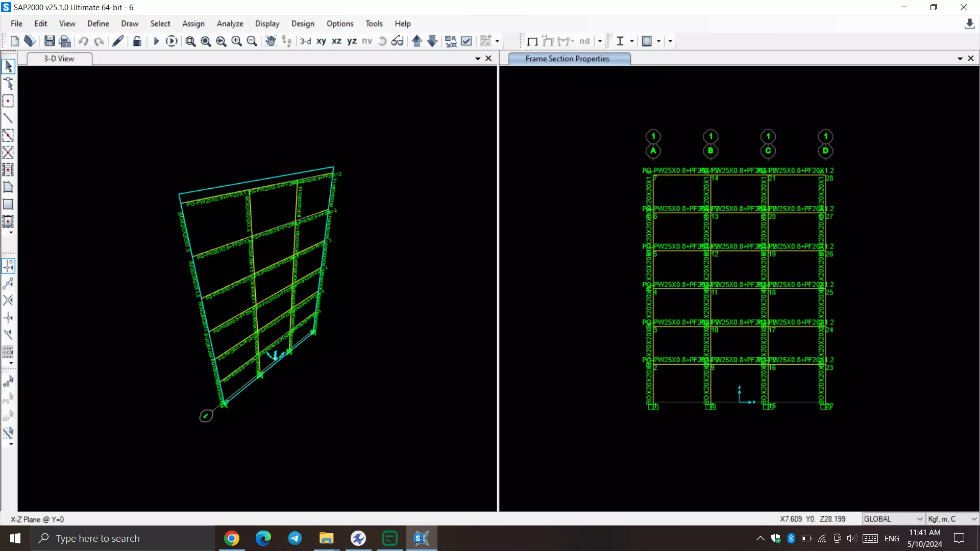Click the Save model icon
Image resolution: width=980 pixels, height=551 pixels.
(50, 41)
